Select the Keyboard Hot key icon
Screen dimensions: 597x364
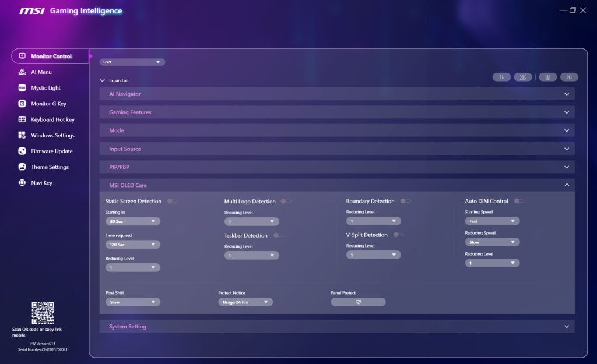[x=22, y=119]
